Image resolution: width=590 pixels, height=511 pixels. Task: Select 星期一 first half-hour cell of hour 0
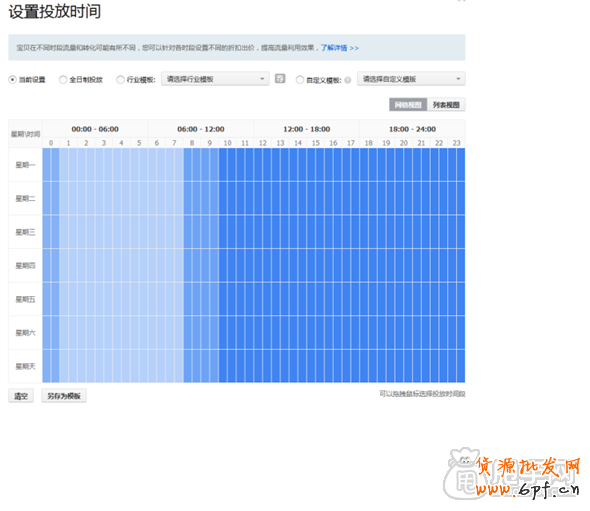click(47, 165)
